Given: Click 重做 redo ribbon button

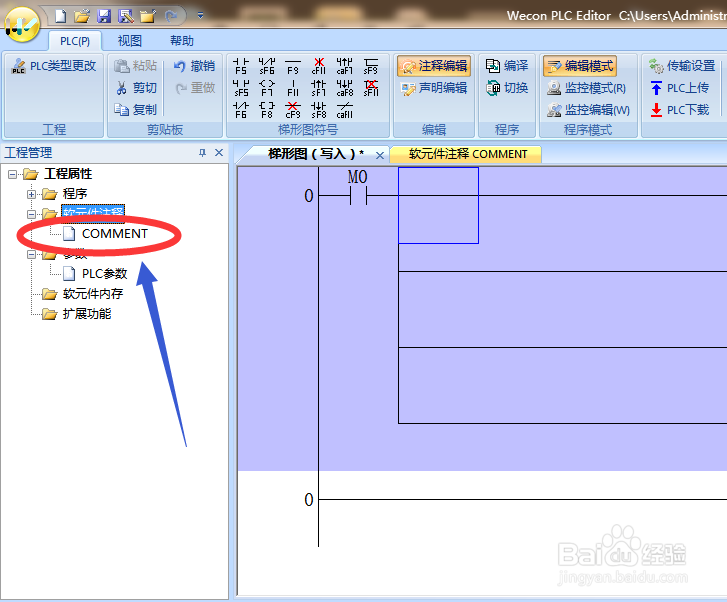Looking at the screenshot, I should [195, 88].
